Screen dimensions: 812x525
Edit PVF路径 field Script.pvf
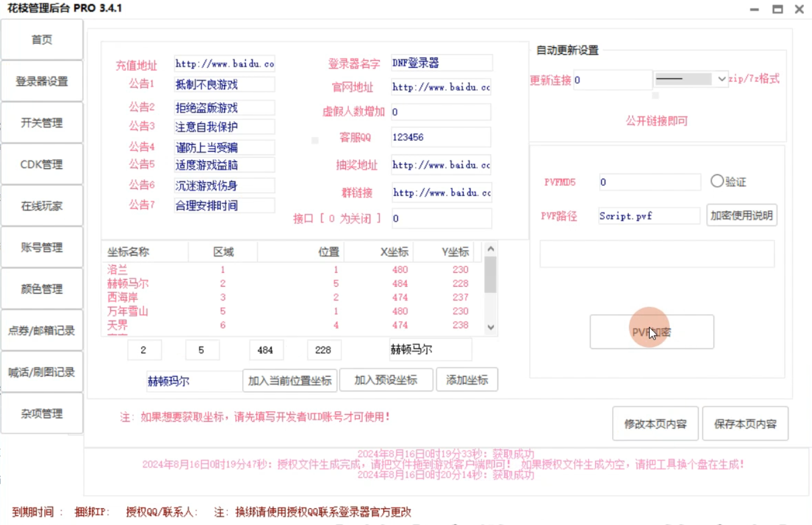[x=649, y=216]
